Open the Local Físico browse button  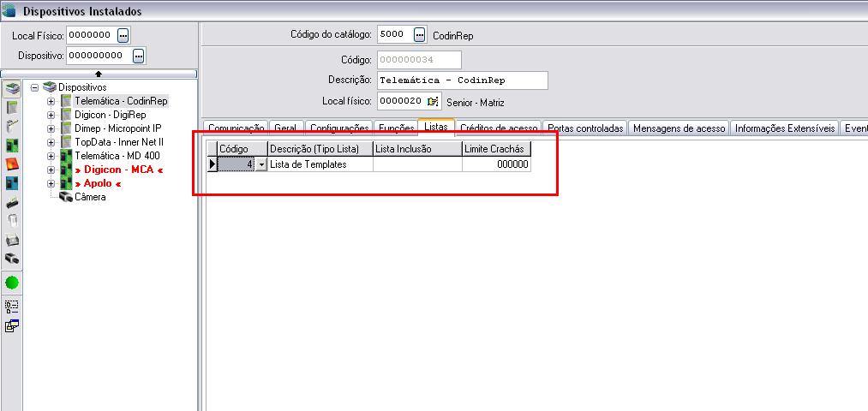[123, 35]
